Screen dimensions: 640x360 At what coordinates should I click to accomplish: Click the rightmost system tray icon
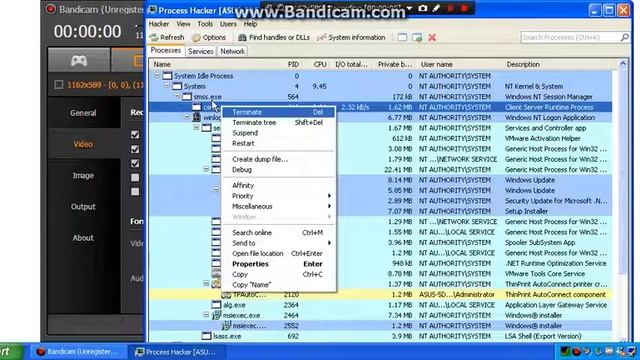(x=632, y=351)
